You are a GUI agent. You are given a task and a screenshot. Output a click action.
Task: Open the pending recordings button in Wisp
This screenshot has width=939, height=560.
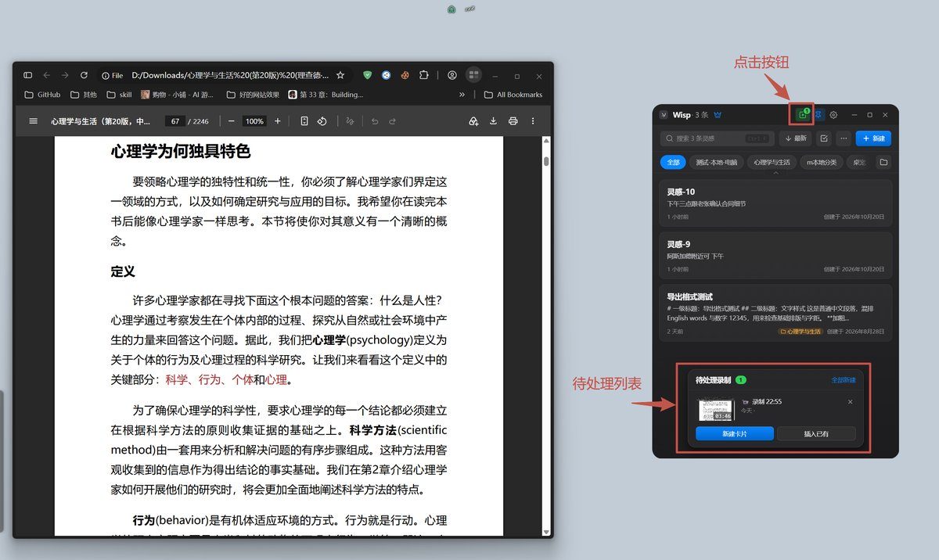(x=802, y=115)
